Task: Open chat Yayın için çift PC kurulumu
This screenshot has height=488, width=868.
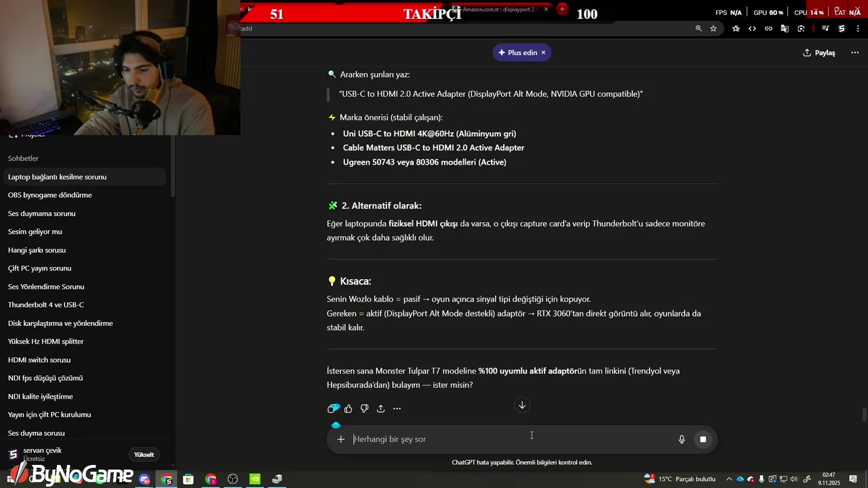Action: tap(84, 415)
